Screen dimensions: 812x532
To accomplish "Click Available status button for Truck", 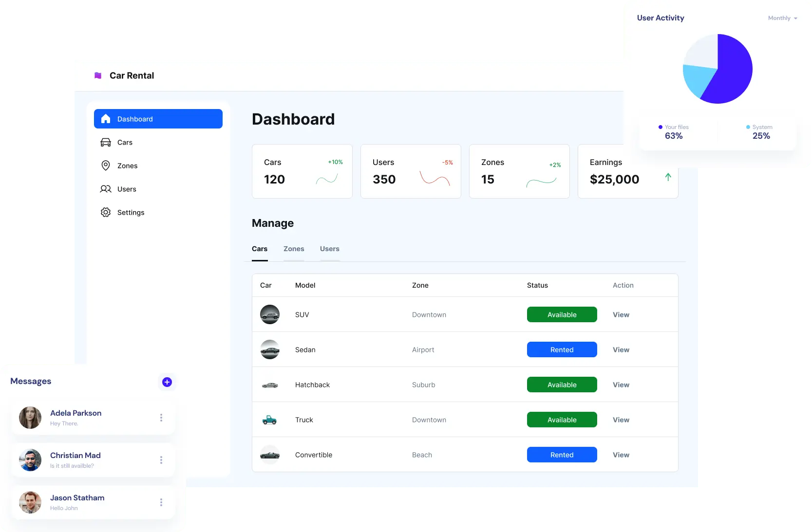I will click(x=562, y=420).
